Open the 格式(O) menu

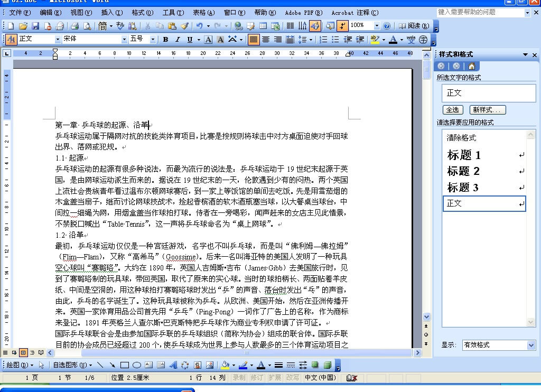[142, 12]
